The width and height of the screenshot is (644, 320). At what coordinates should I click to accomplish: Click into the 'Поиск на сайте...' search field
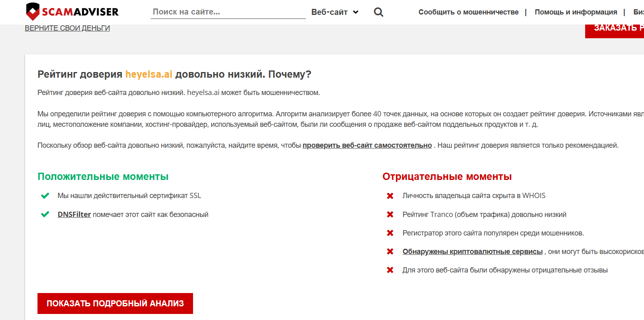228,12
